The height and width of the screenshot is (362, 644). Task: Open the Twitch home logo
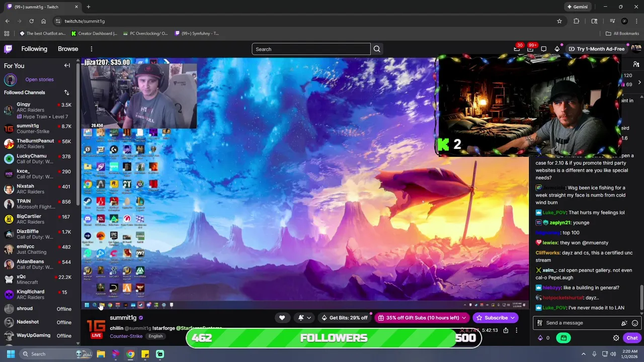click(8, 49)
